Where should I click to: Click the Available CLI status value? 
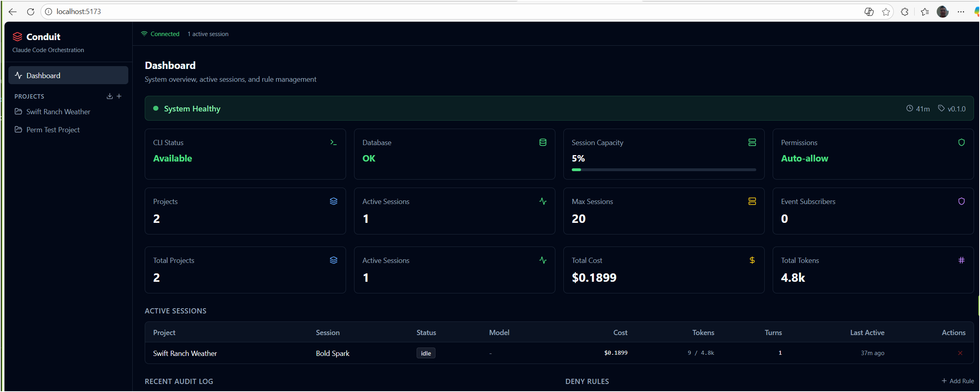pyautogui.click(x=173, y=158)
